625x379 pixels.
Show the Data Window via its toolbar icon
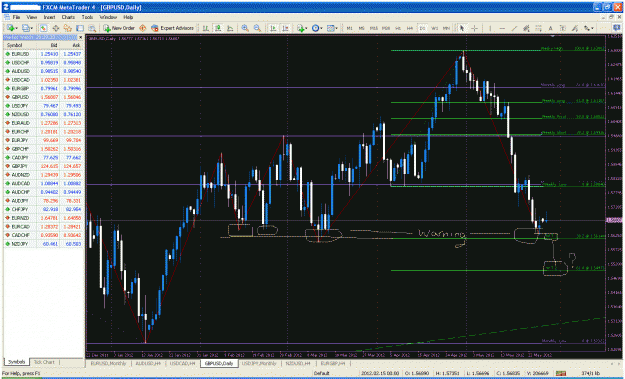[56, 28]
